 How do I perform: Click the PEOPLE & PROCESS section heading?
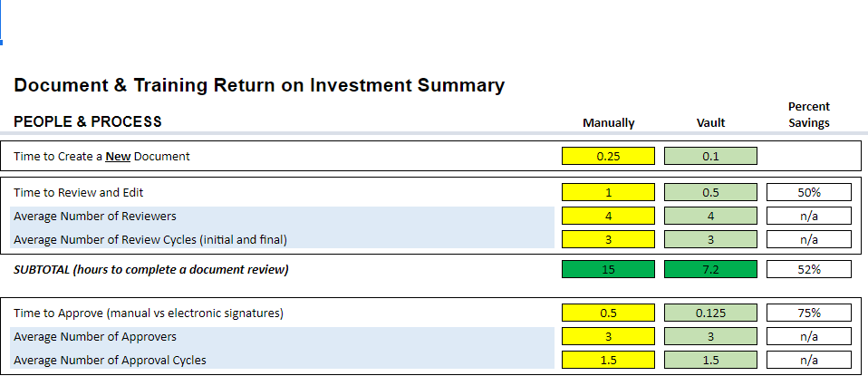click(x=88, y=121)
